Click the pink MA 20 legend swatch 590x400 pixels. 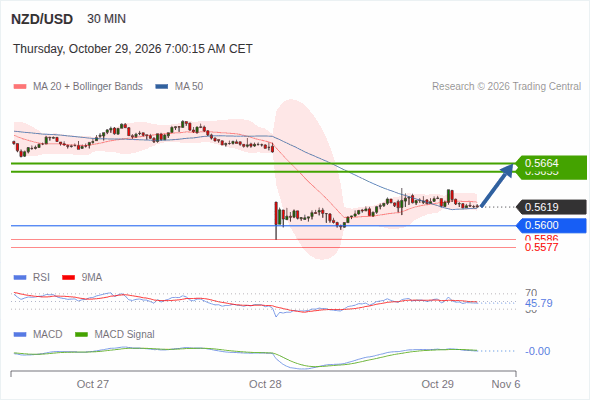coord(20,87)
